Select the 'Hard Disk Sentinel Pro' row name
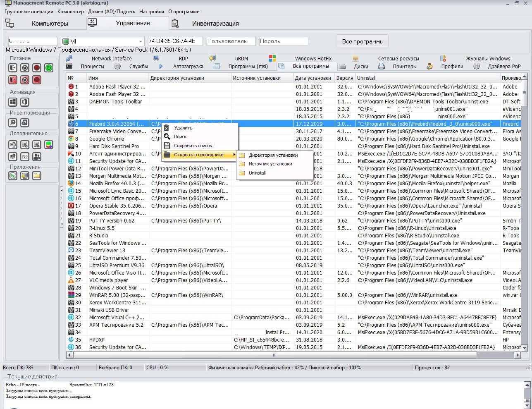The width and height of the screenshot is (532, 409). pyautogui.click(x=114, y=146)
